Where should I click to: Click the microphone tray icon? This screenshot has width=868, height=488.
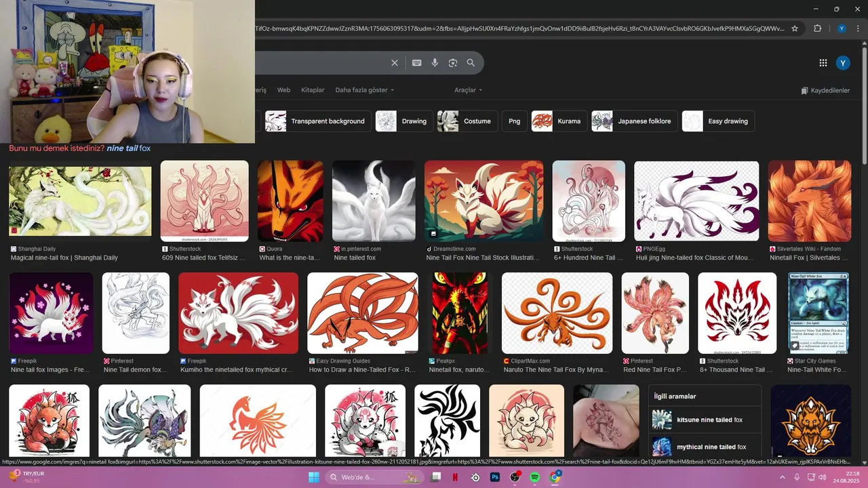pos(797,477)
